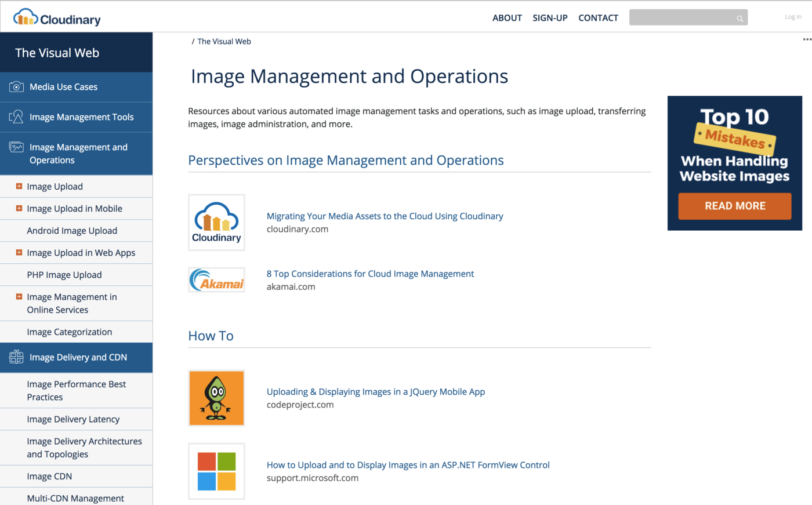The image size is (812, 505).
Task: Click the codeproject.com source text
Action: coord(300,405)
